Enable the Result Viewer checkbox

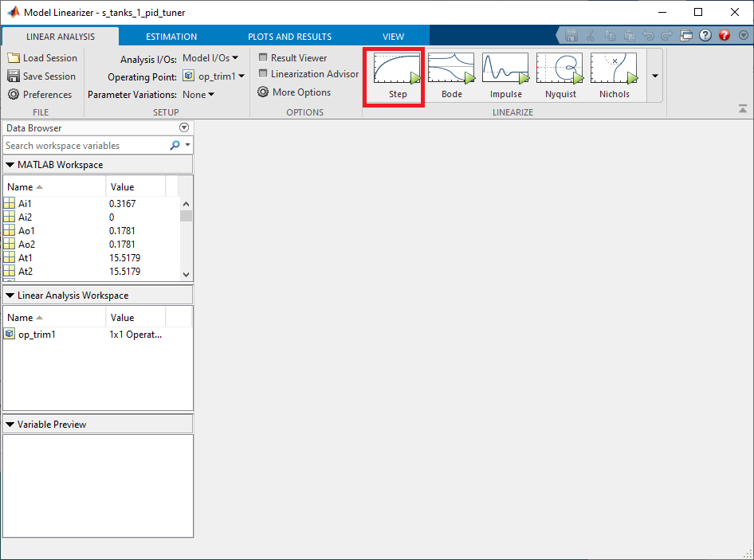[x=264, y=58]
